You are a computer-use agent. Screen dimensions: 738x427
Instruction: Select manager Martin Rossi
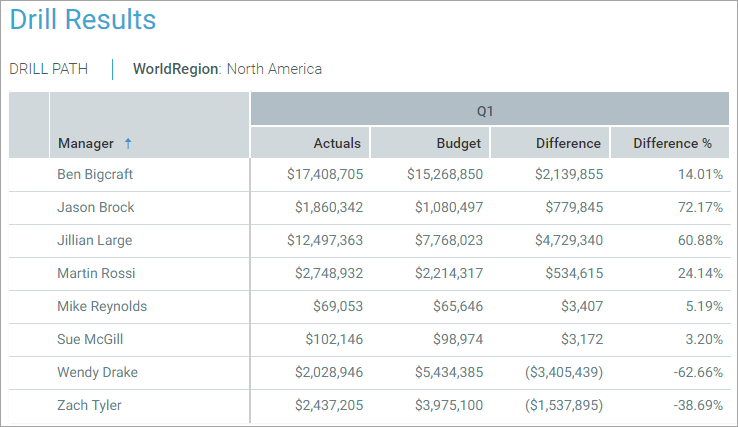tap(96, 273)
